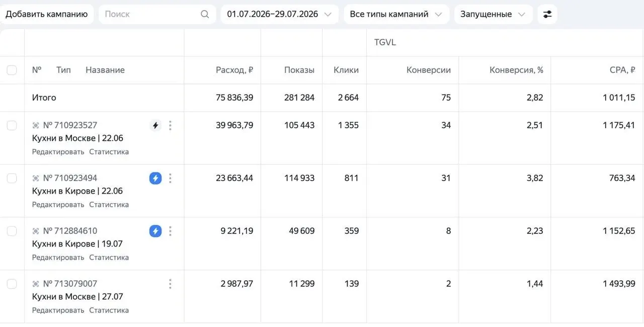Click campaign type icon beside № 710923527
Viewport: 644px width, 327px height.
[36, 125]
